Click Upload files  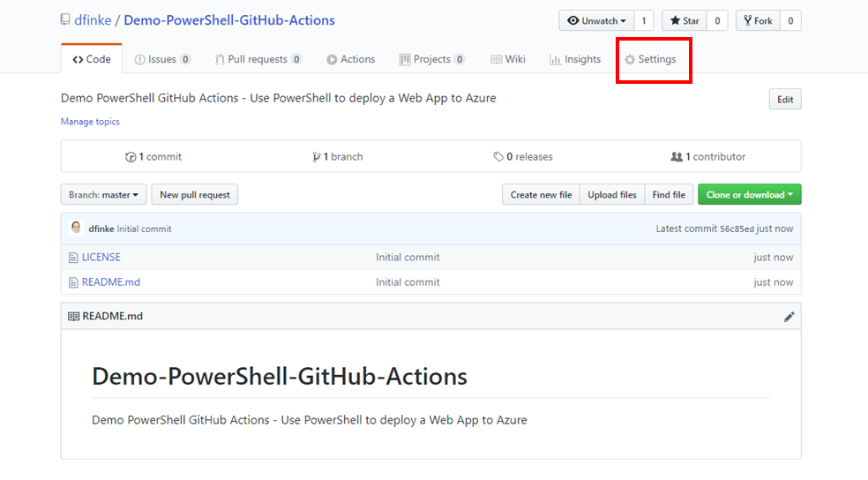pyautogui.click(x=612, y=194)
